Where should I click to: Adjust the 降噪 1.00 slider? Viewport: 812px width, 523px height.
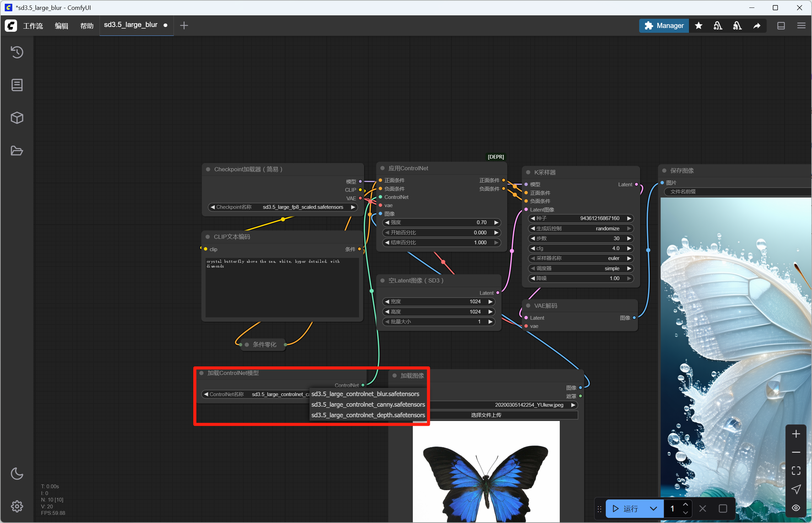(581, 278)
